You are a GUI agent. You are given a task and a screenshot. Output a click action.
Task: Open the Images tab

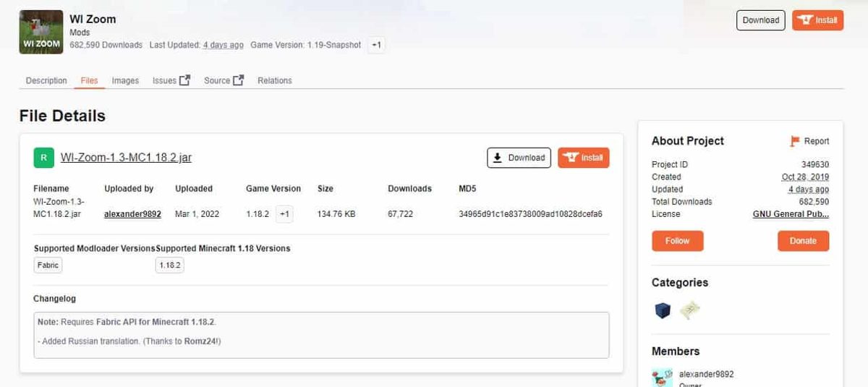125,81
